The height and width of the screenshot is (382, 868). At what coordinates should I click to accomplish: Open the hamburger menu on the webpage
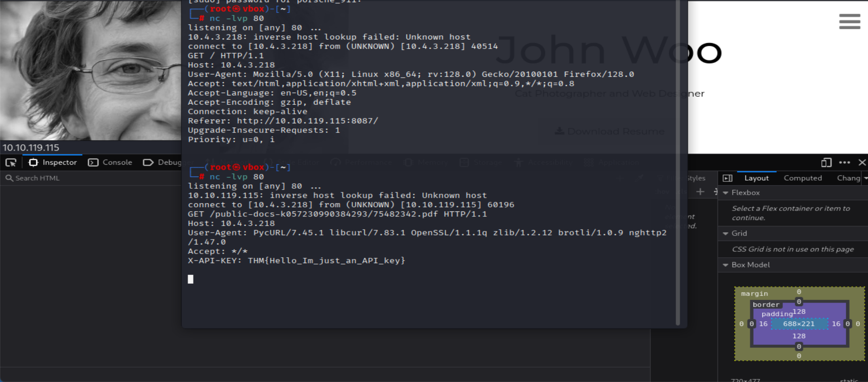pos(849,21)
